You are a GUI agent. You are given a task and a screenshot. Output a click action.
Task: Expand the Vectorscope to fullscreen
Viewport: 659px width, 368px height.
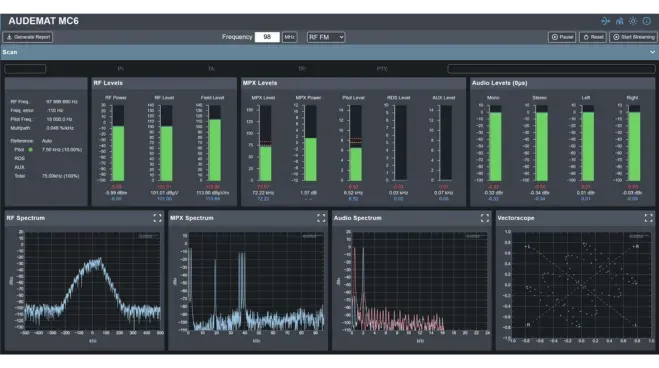pyautogui.click(x=648, y=218)
